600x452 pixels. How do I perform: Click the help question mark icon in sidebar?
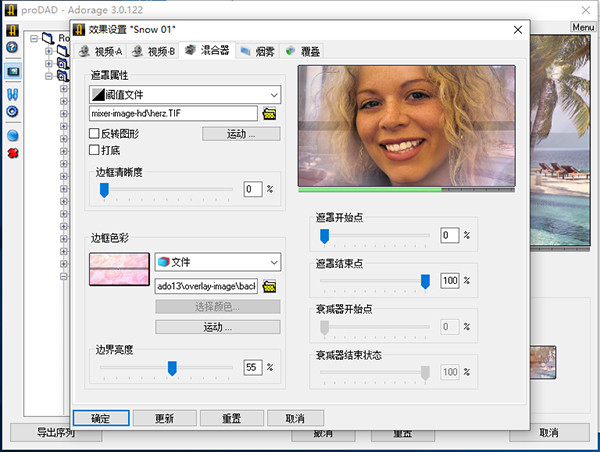click(x=12, y=47)
